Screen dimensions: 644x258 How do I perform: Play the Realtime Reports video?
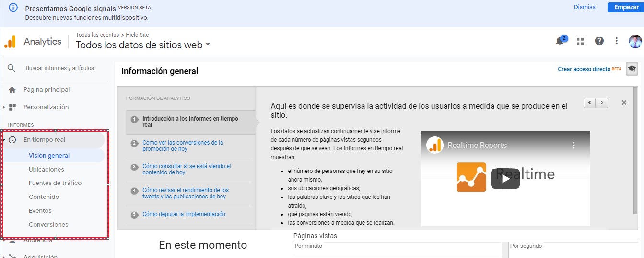[505, 179]
